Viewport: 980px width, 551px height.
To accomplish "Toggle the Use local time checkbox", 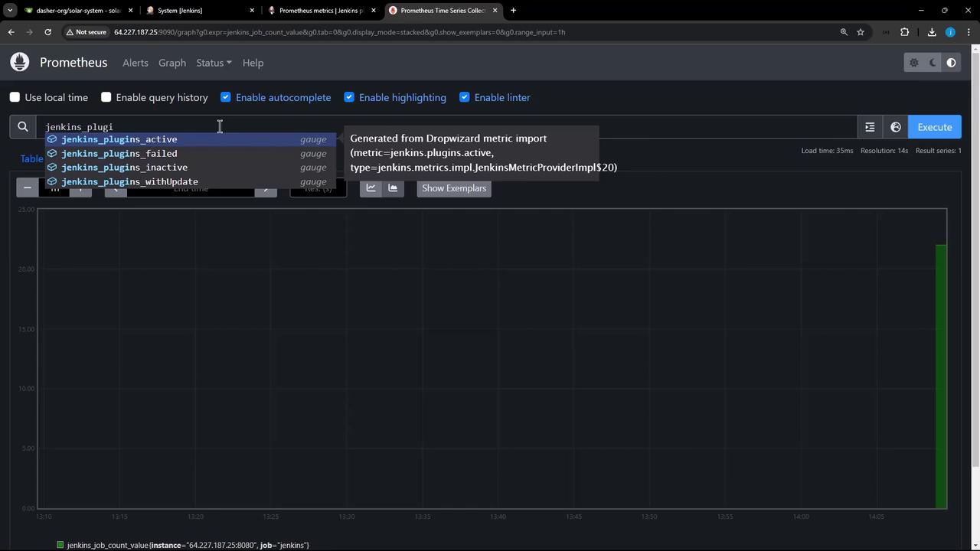I will coord(15,97).
